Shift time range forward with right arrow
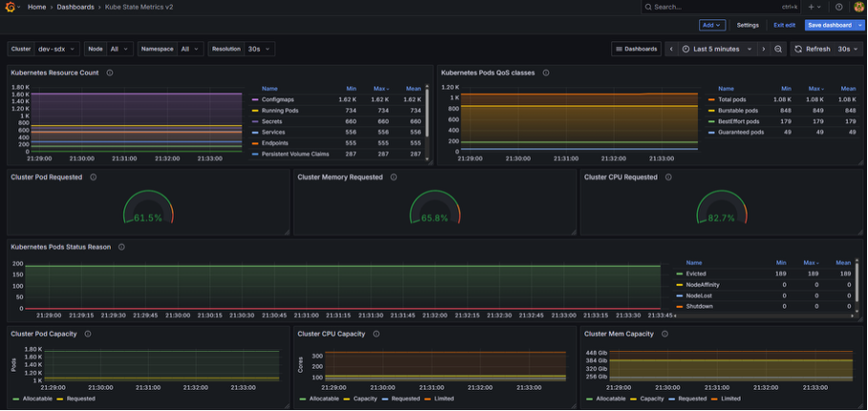 tap(763, 49)
